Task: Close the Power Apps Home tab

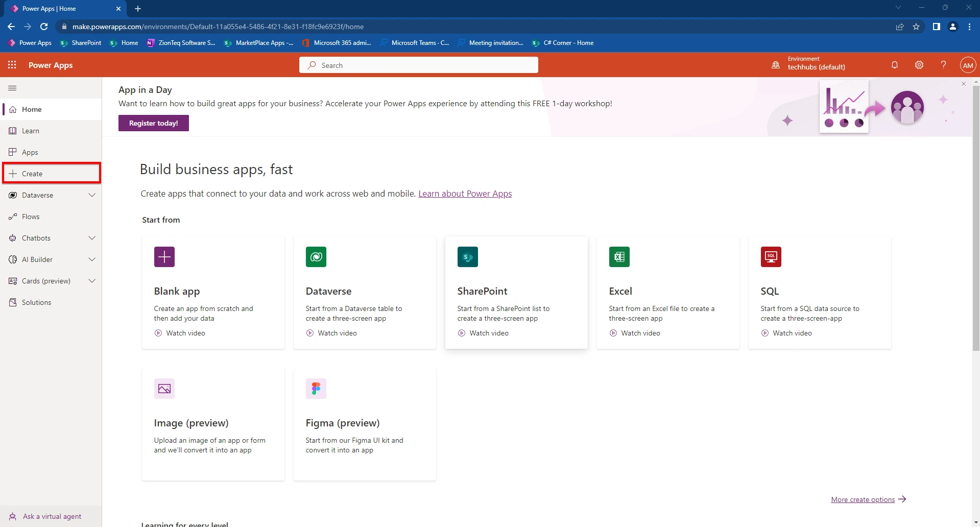Action: (x=118, y=9)
